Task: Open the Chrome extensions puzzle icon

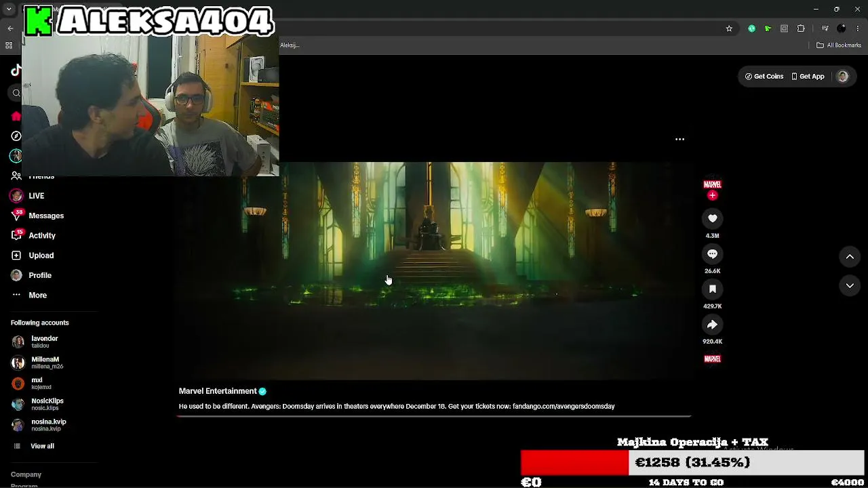Action: tap(801, 28)
